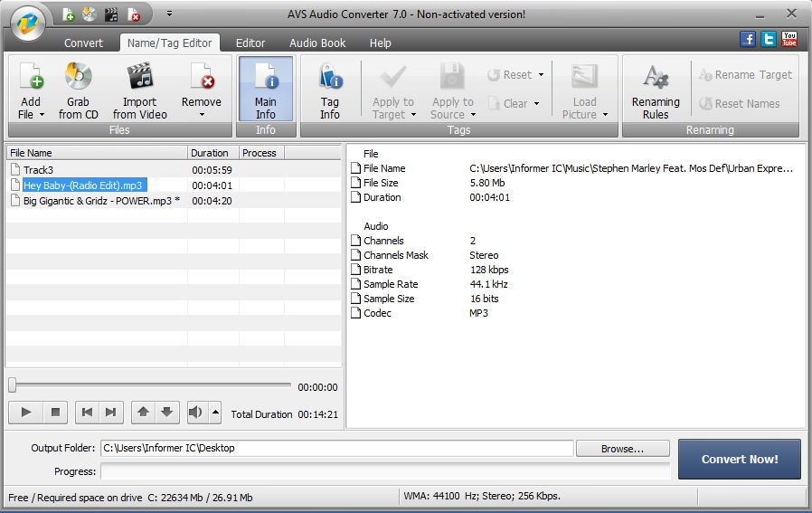The width and height of the screenshot is (812, 513).
Task: Skip to previous track
Action: [87, 413]
